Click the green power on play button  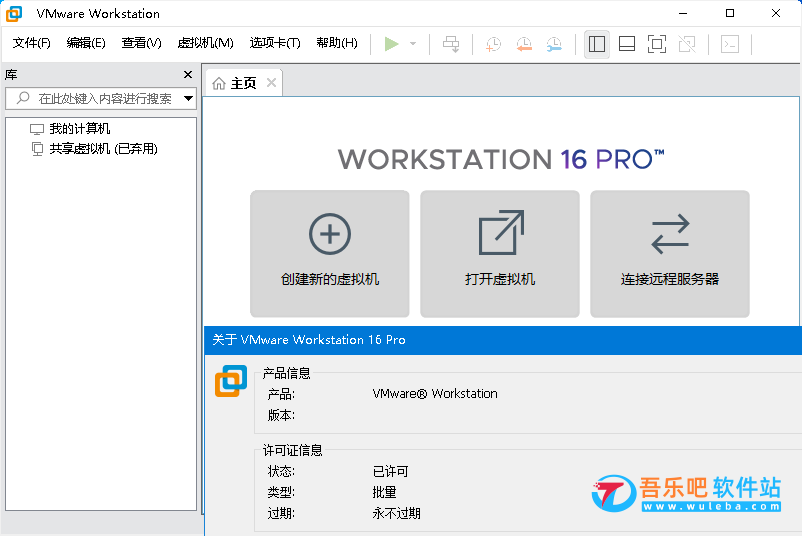pos(391,44)
